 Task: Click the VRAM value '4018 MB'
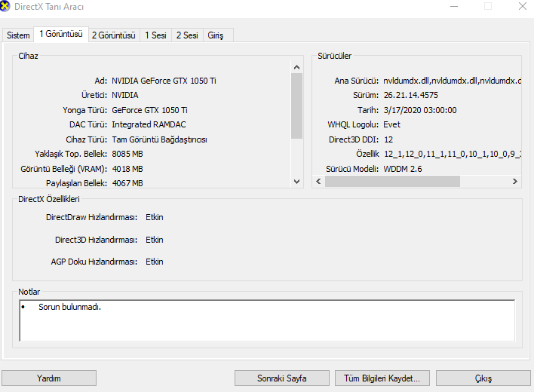click(x=127, y=169)
